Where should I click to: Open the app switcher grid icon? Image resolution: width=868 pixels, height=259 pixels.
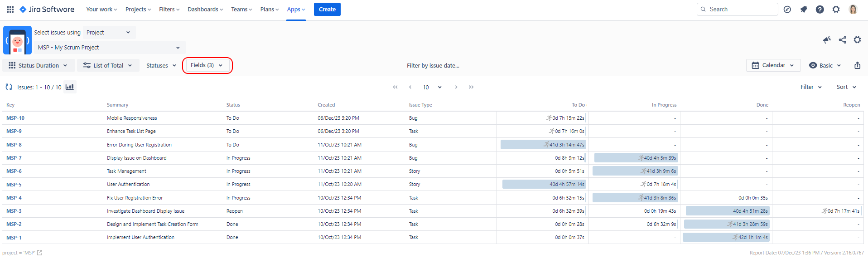coord(10,9)
